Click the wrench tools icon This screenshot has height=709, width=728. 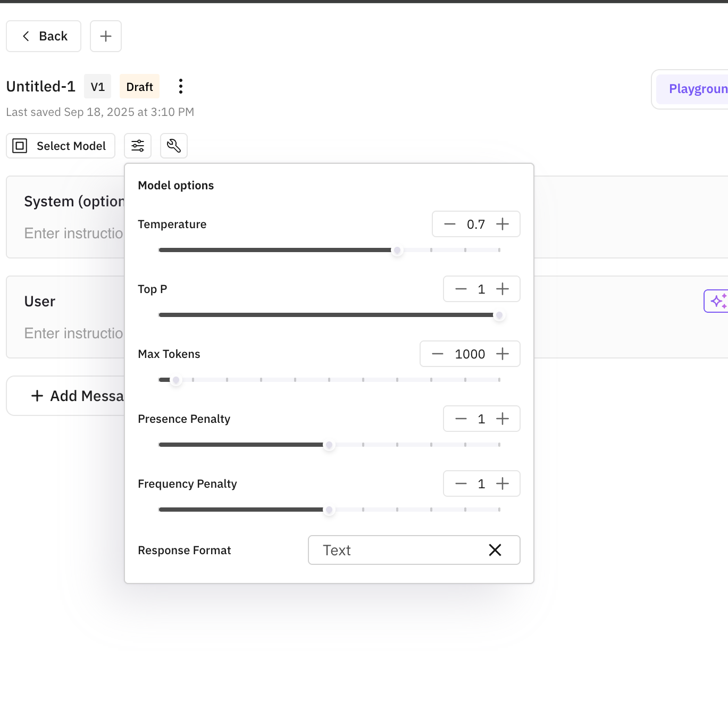pyautogui.click(x=173, y=145)
